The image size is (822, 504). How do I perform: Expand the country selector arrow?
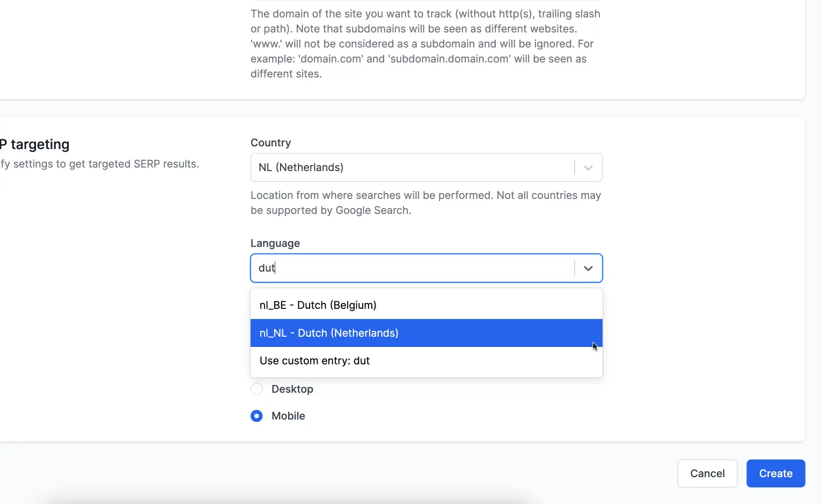[x=588, y=167]
